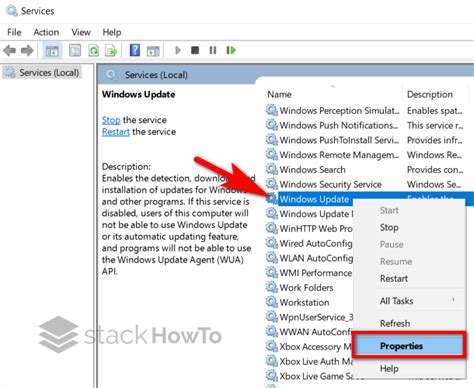This screenshot has height=388, width=474.
Task: Click gear icon beside WLAN AutoConfig
Action: (x=272, y=258)
